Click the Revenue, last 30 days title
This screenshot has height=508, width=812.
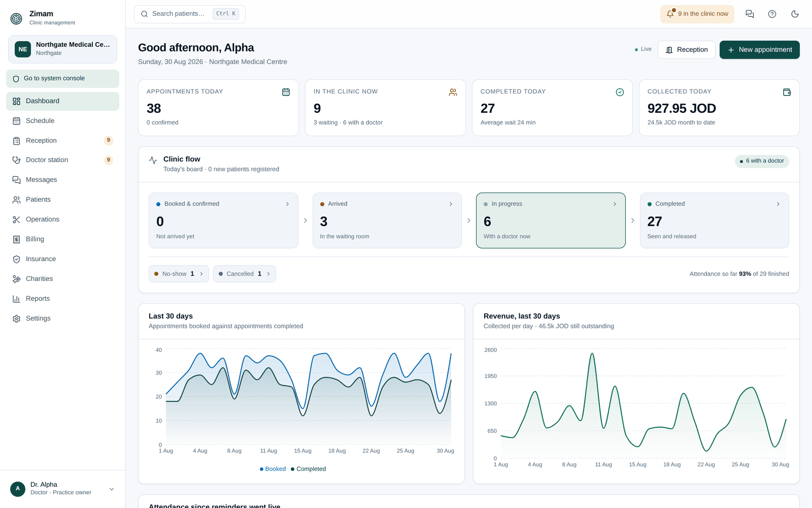click(x=522, y=316)
